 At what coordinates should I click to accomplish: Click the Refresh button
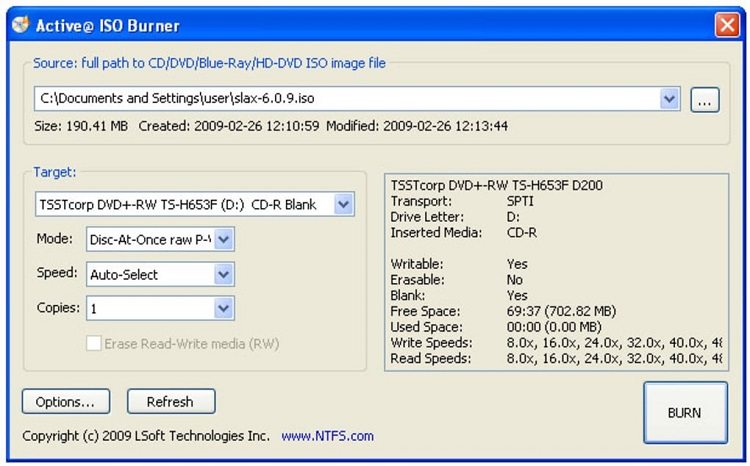coord(171,401)
